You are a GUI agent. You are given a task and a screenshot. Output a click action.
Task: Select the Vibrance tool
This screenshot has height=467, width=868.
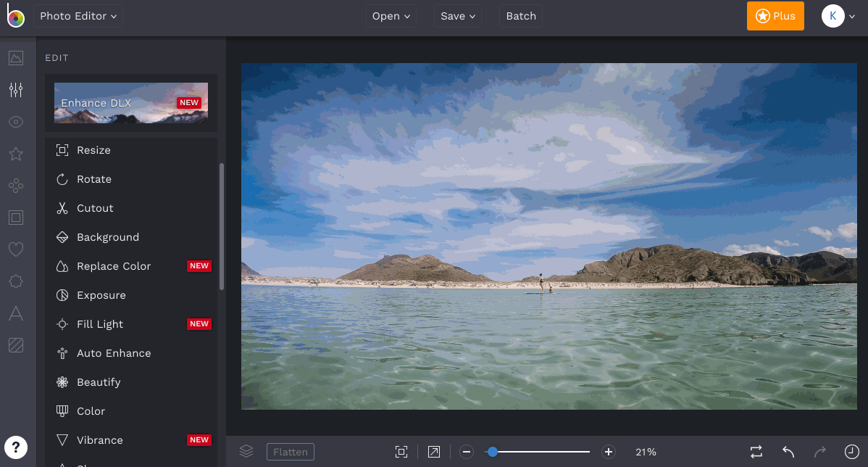pos(131,440)
